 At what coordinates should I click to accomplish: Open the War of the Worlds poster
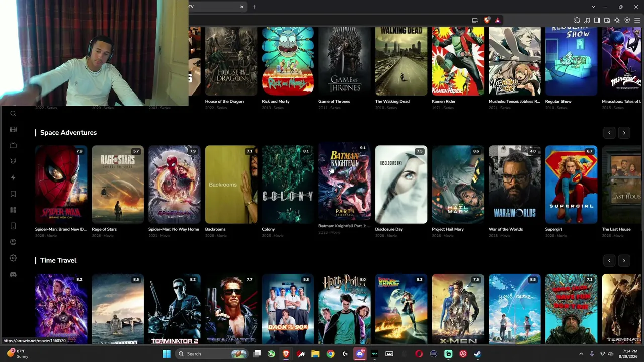tap(515, 185)
